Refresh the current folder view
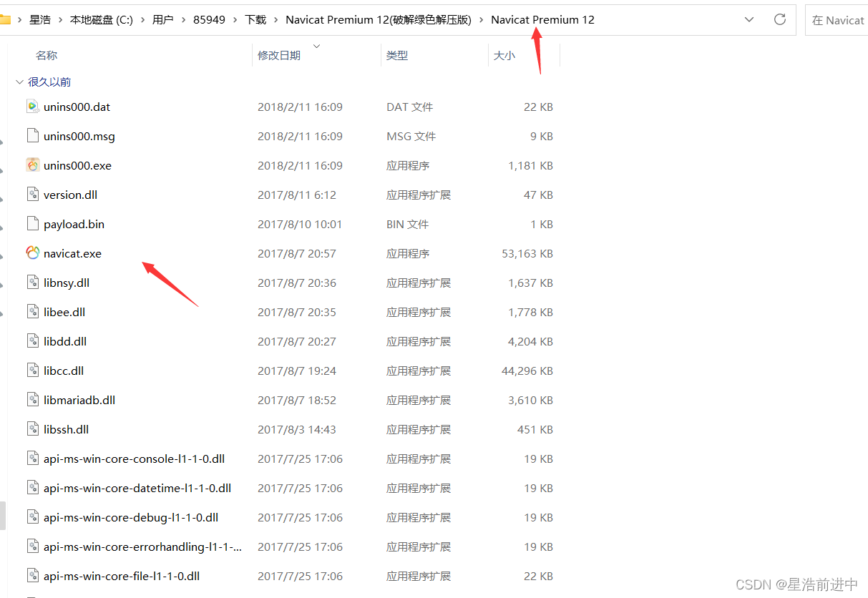This screenshot has height=598, width=868. 780,19
